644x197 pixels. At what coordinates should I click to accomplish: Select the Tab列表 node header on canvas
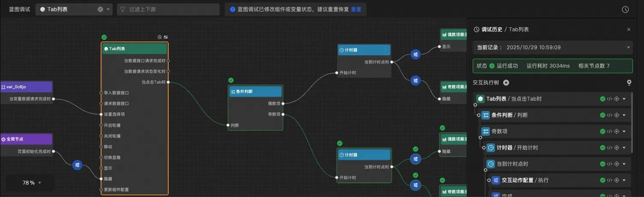pyautogui.click(x=134, y=49)
